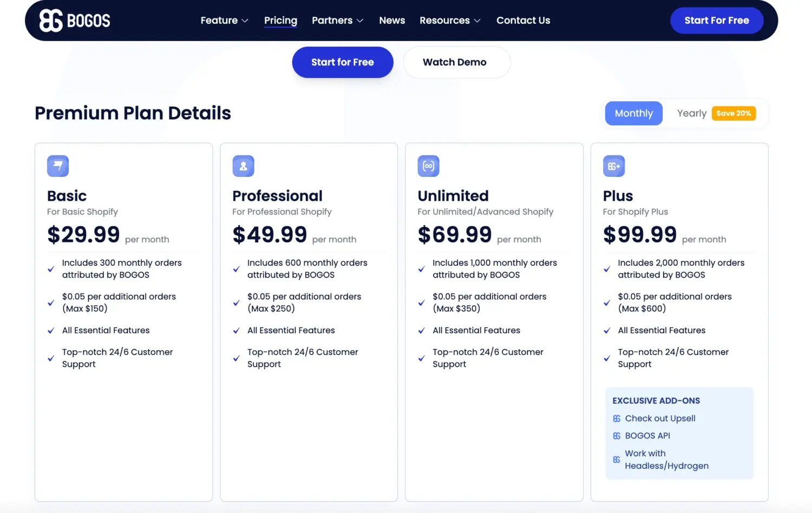
Task: Click the infinity icon on Unlimited plan
Action: coord(428,166)
